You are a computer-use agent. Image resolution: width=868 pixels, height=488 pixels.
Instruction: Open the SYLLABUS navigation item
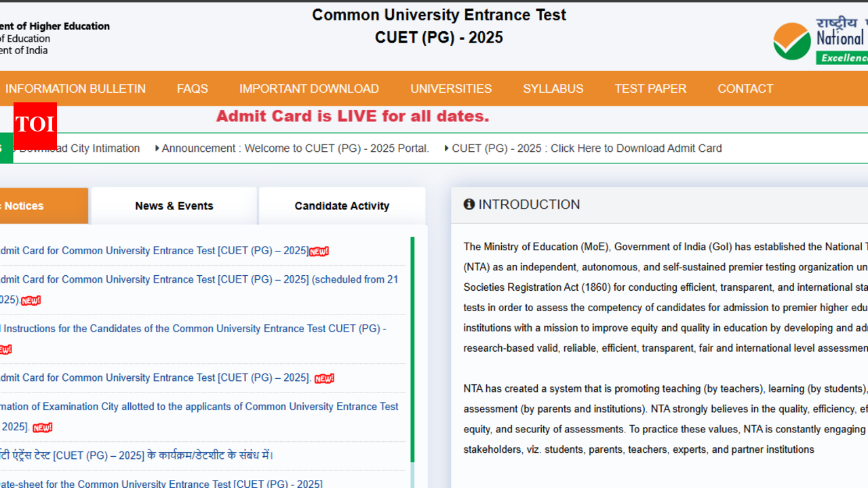click(x=553, y=89)
